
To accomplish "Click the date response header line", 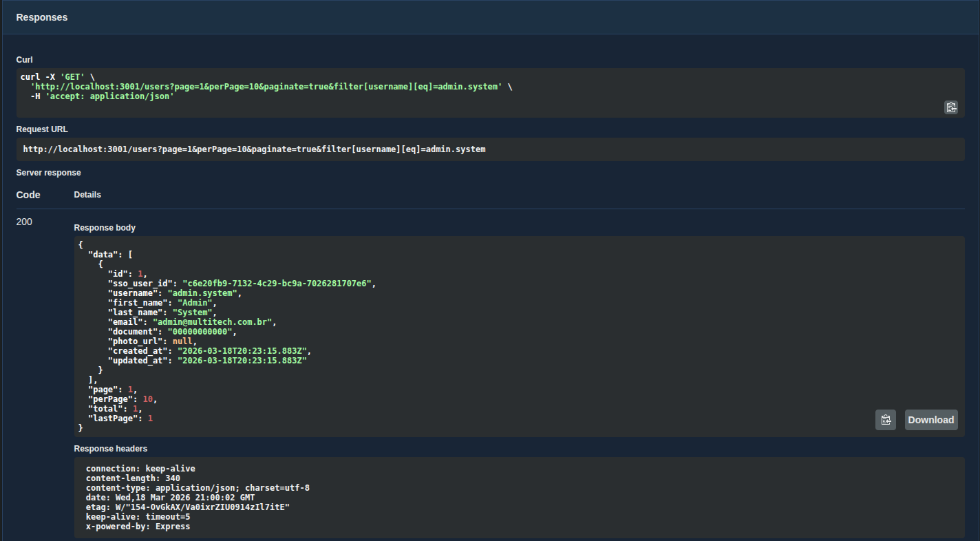I will [170, 498].
